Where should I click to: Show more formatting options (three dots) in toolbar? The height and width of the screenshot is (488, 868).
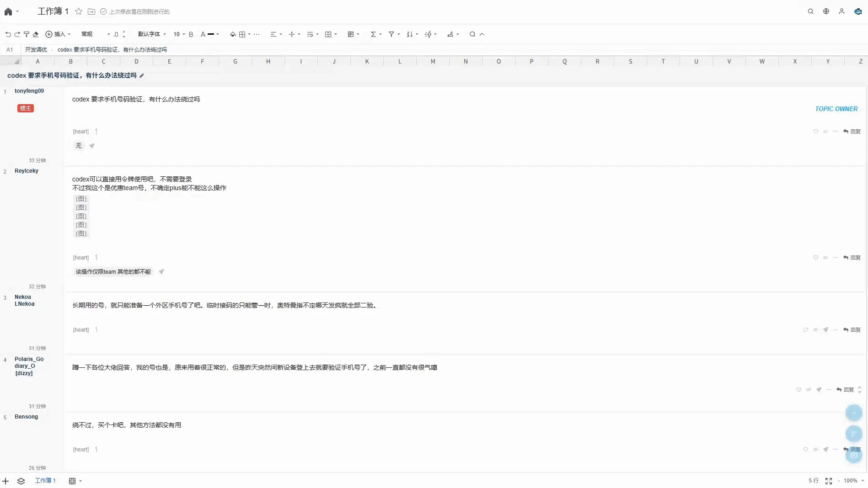[257, 34]
